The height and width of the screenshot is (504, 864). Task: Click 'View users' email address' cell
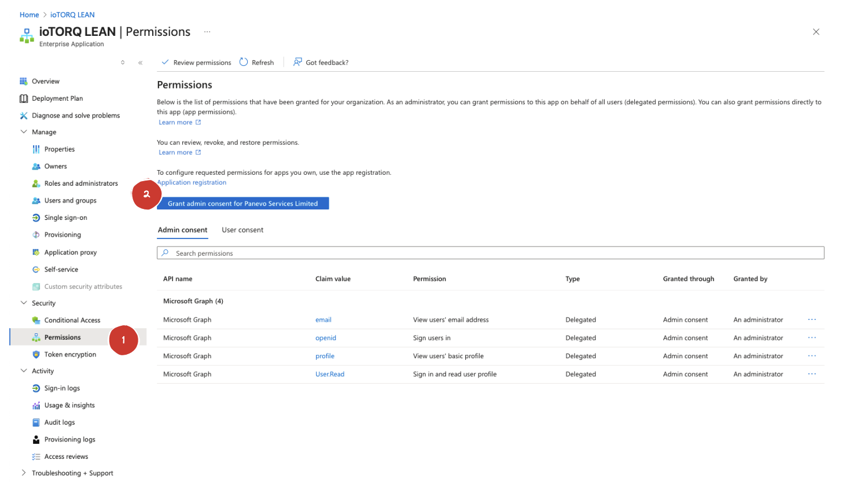[450, 319]
